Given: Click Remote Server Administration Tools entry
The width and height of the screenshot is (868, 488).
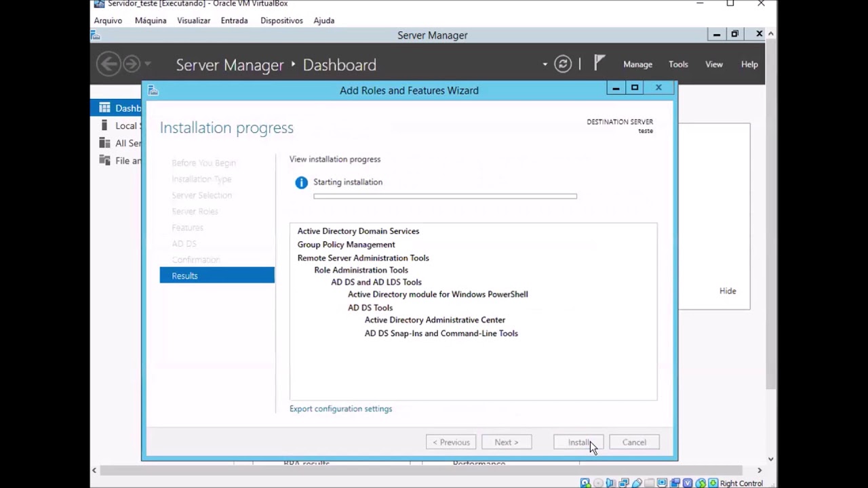Looking at the screenshot, I should (363, 258).
